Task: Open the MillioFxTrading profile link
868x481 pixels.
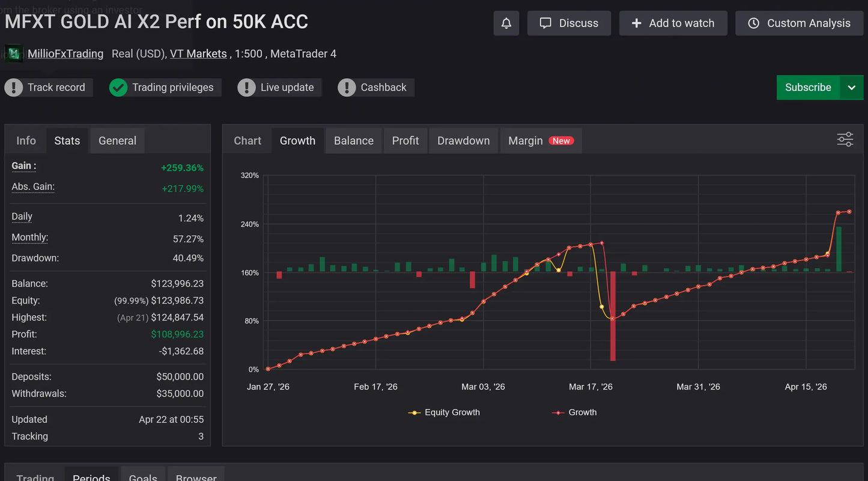Action: tap(65, 54)
